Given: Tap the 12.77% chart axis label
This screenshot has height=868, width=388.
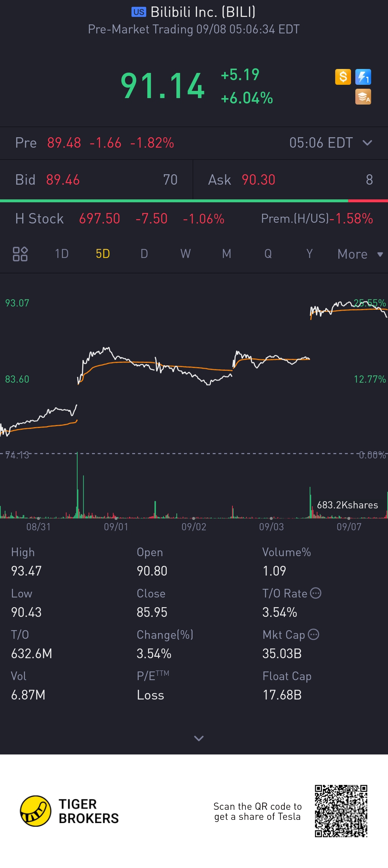Looking at the screenshot, I should [370, 379].
